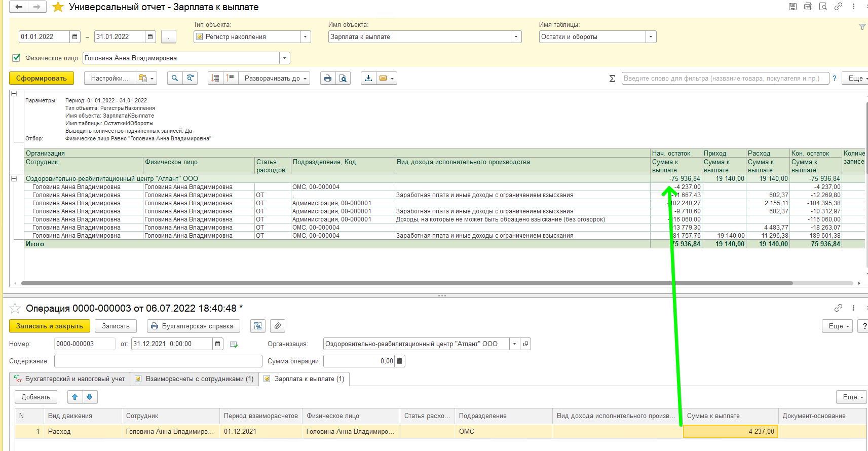
Task: Click the find (magnifier) icon in report toolbar
Action: (x=175, y=78)
